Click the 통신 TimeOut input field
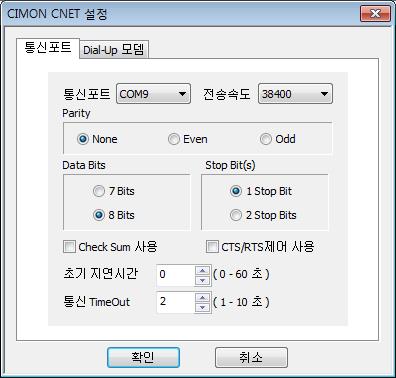Image resolution: width=396 pixels, height=378 pixels. [176, 302]
